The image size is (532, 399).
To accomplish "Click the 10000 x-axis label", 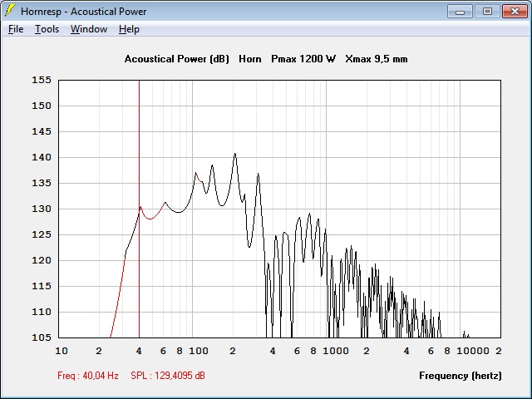I will tap(473, 351).
